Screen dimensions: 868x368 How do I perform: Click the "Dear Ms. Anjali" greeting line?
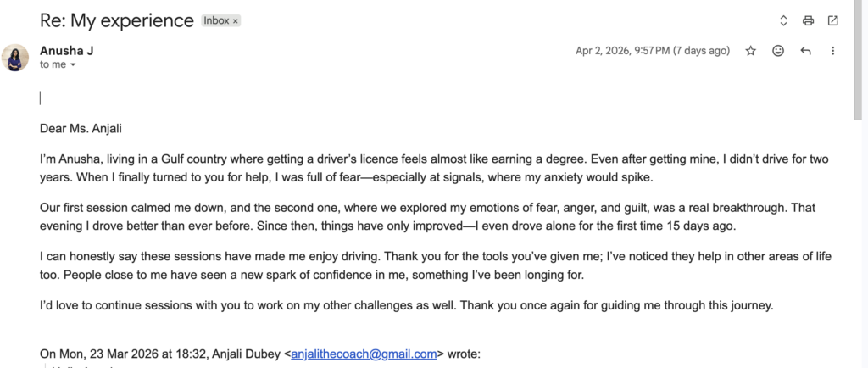pyautogui.click(x=87, y=129)
